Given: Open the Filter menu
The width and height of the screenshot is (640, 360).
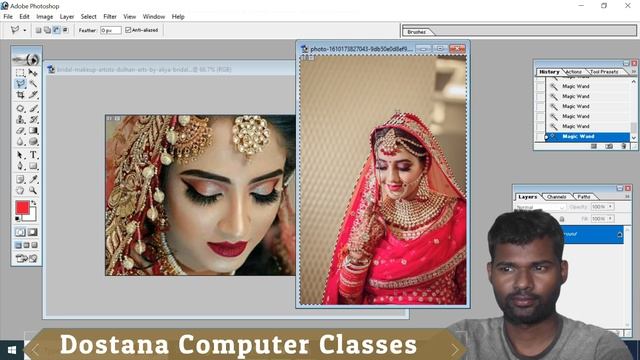Looking at the screenshot, I should coord(110,17).
